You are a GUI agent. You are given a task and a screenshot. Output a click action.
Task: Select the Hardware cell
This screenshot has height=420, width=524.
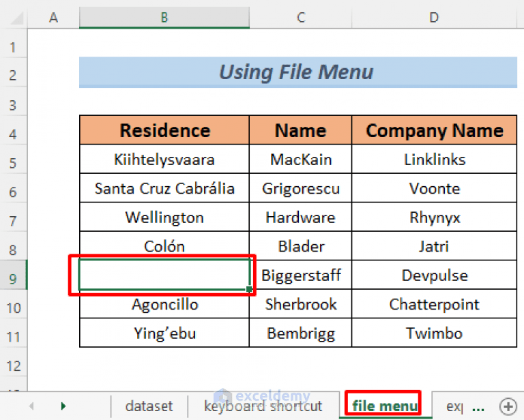pos(300,217)
